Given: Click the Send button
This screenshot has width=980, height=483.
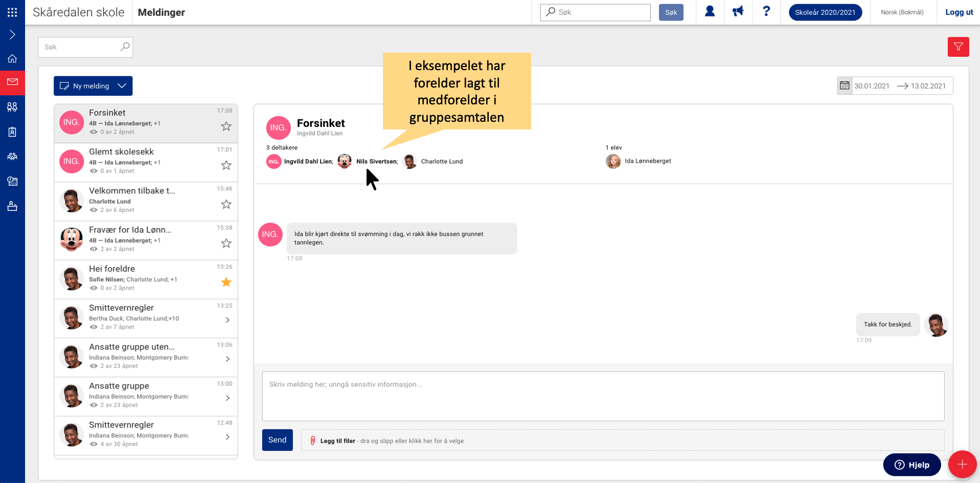Looking at the screenshot, I should coord(277,440).
